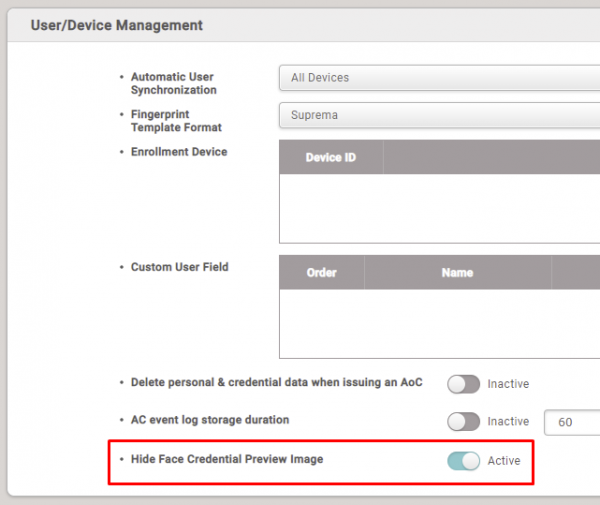Click the storage duration field showing 60
The image size is (600, 505).
[572, 422]
